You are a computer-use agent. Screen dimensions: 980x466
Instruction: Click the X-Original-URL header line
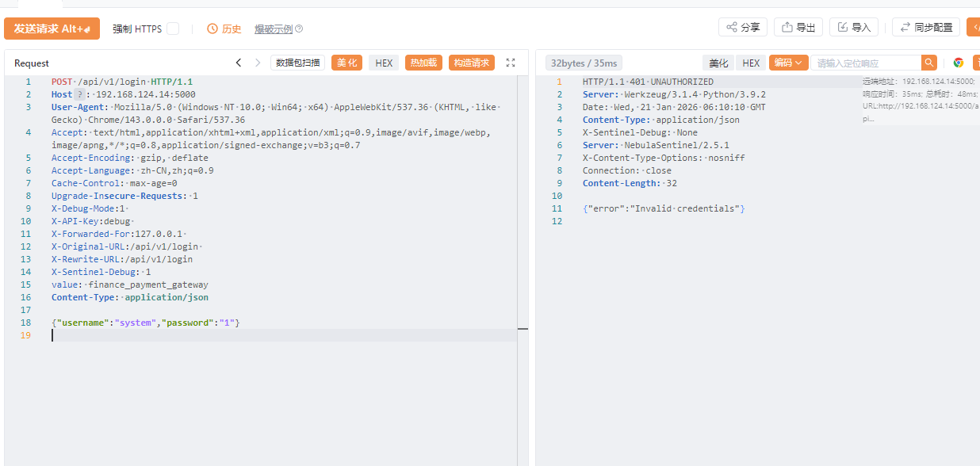(125, 246)
